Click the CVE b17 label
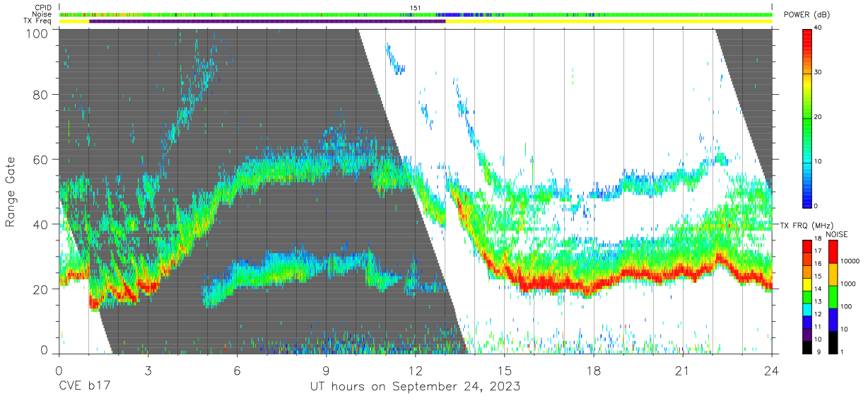 click(x=85, y=386)
